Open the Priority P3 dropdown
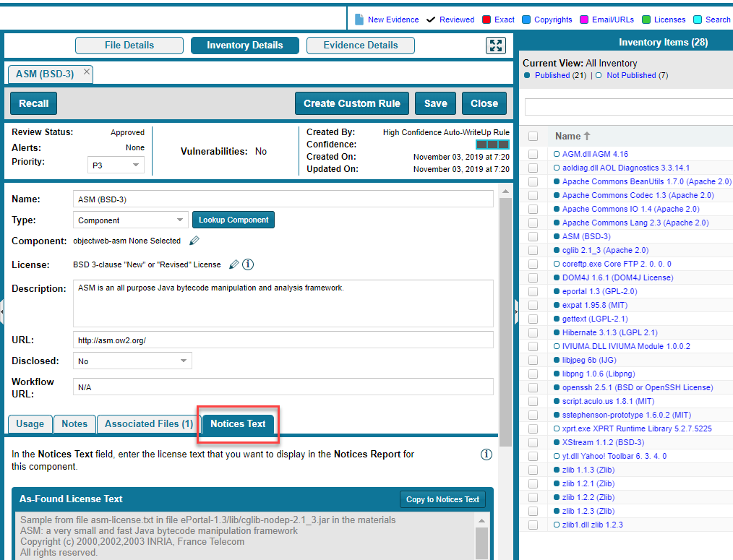The image size is (733, 560). (x=116, y=165)
